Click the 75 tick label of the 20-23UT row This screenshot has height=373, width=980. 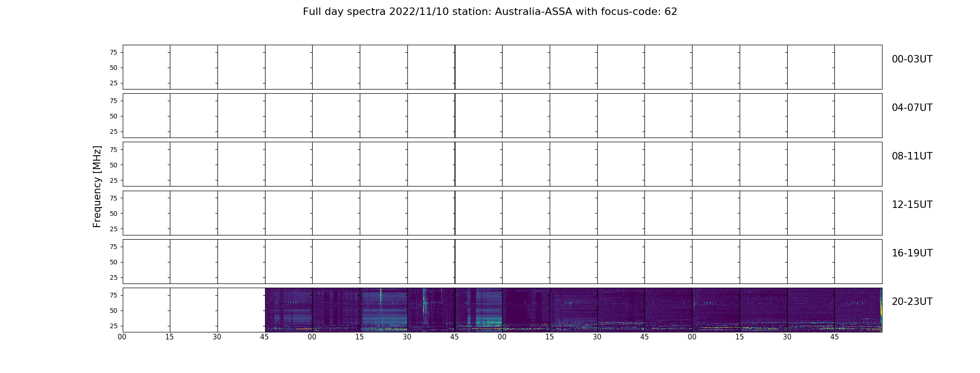[x=113, y=295]
